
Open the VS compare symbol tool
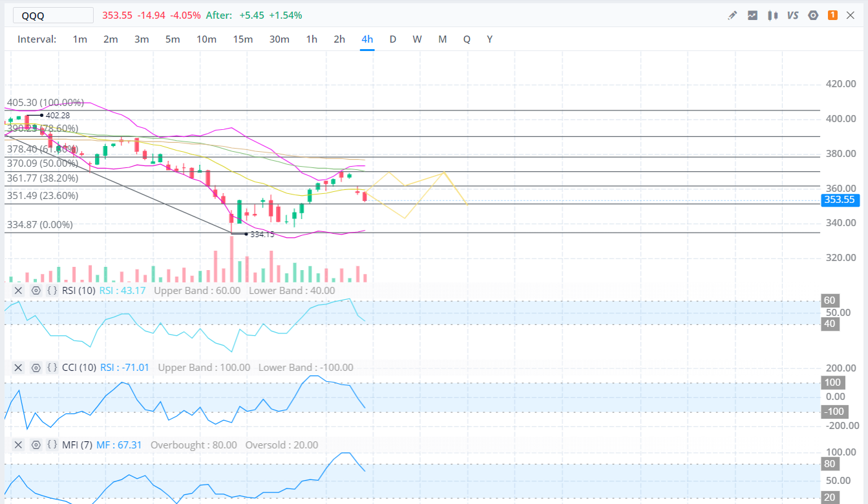pyautogui.click(x=793, y=15)
